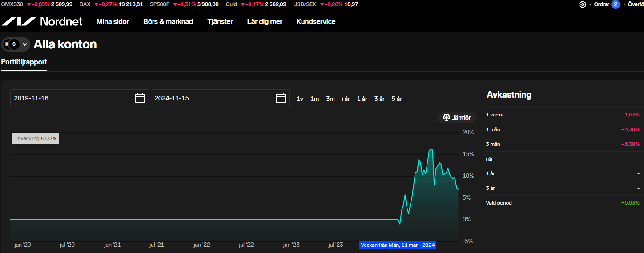Viewport: 644px width, 253px height.
Task: Click the blue orders count badge
Action: (616, 4)
